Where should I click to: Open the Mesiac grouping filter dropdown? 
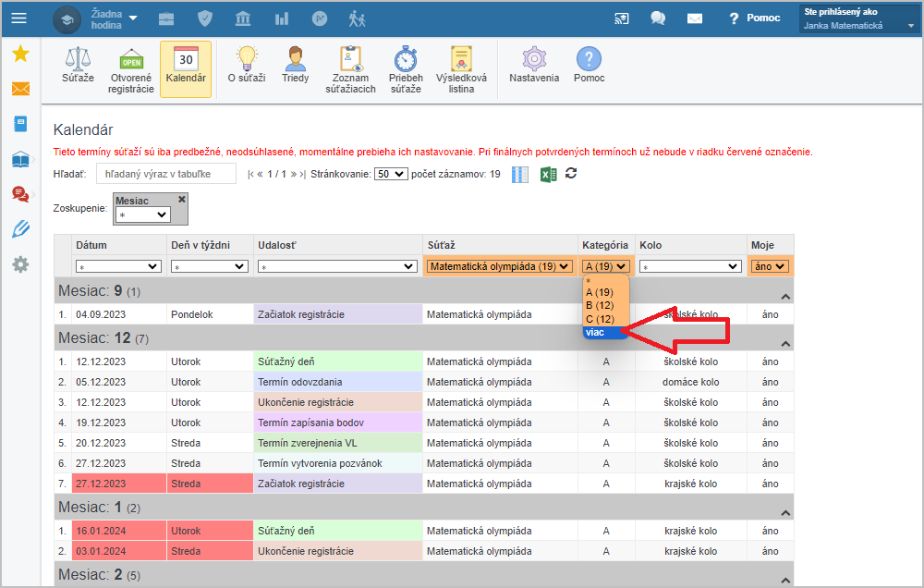(x=142, y=214)
